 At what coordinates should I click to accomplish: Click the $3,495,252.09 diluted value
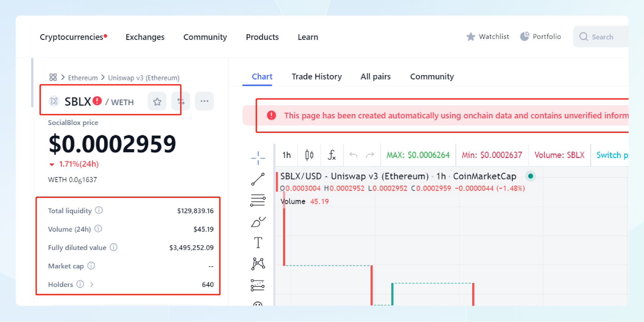pos(191,248)
